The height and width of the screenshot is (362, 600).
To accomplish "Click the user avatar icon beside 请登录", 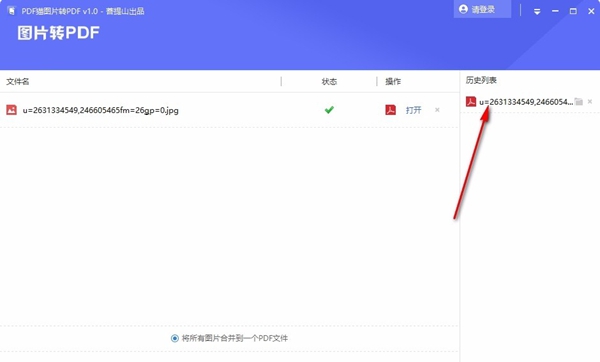I will [463, 9].
